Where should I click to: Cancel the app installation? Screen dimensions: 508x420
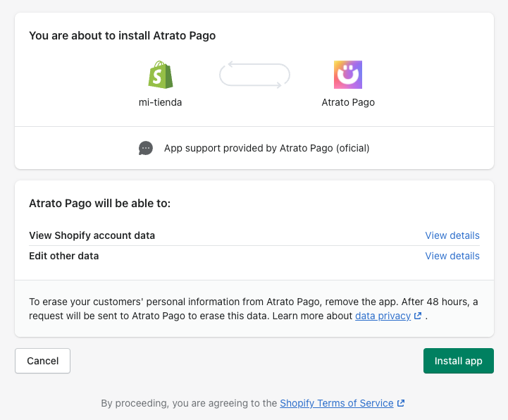(42, 361)
